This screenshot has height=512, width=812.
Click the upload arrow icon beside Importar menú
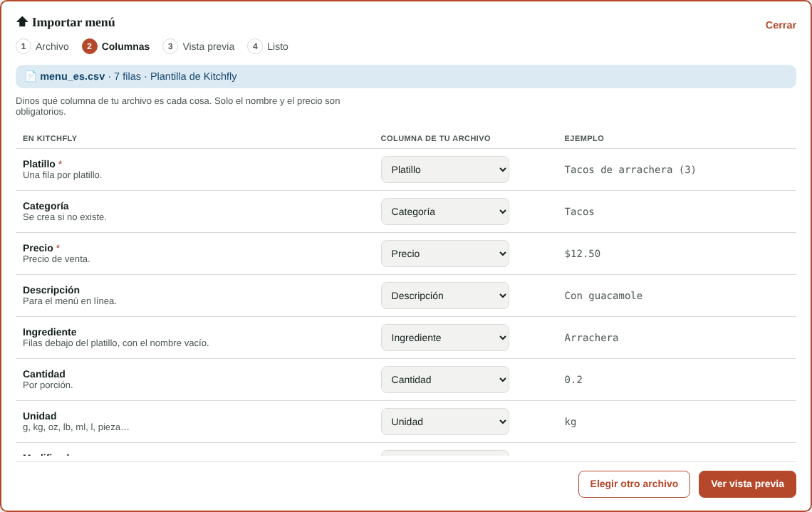(x=22, y=22)
